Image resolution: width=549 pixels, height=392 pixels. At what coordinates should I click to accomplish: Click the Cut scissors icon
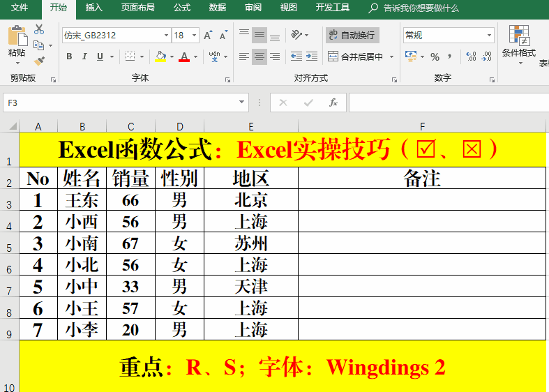pos(39,29)
